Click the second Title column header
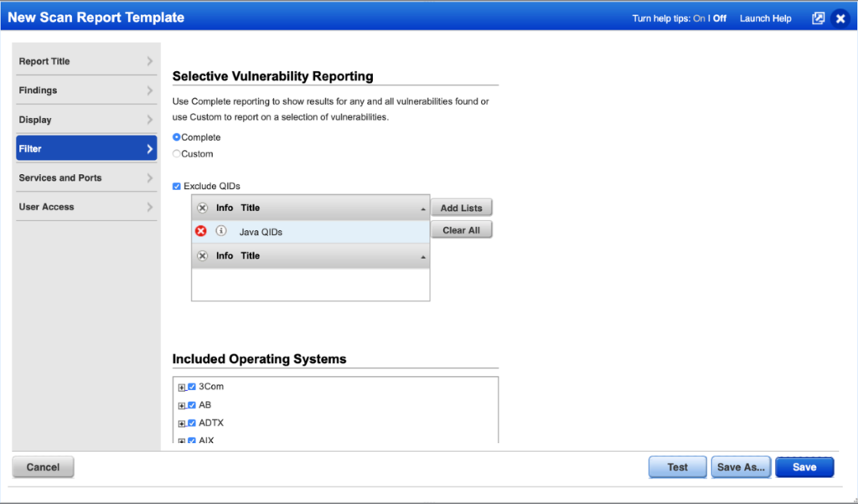The height and width of the screenshot is (504, 858). (x=250, y=256)
